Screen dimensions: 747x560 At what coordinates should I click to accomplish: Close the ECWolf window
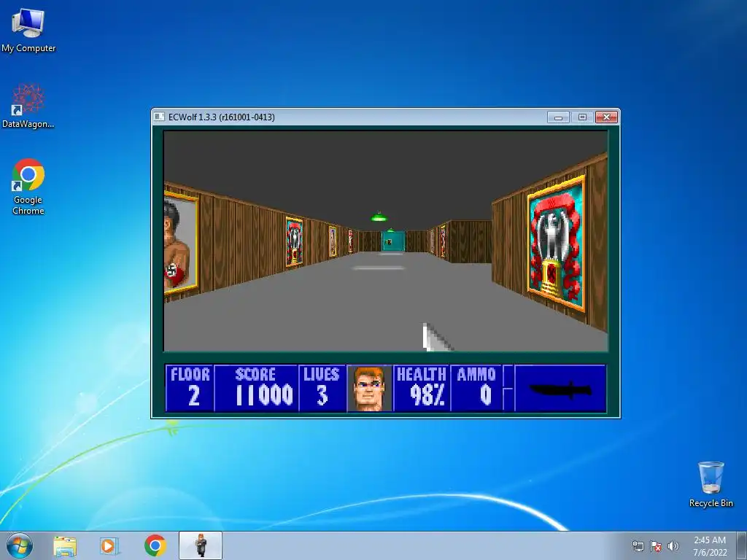tap(606, 117)
